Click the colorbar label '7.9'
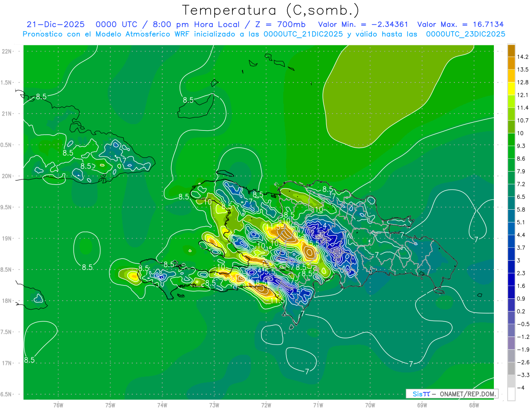 point(521,172)
